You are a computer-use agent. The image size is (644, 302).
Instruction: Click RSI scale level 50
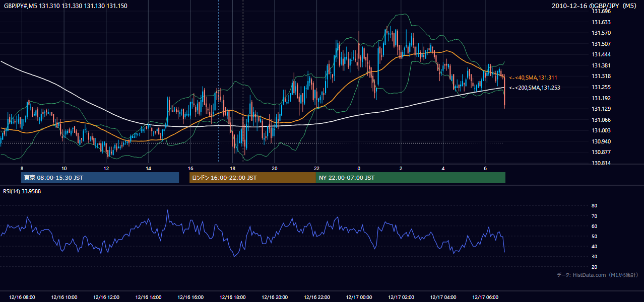click(x=594, y=236)
